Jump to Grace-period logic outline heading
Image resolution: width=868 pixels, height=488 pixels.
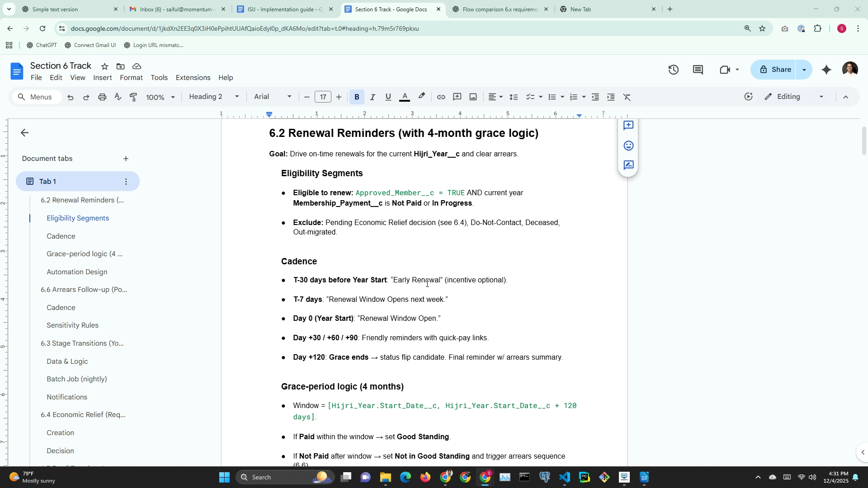click(x=85, y=254)
